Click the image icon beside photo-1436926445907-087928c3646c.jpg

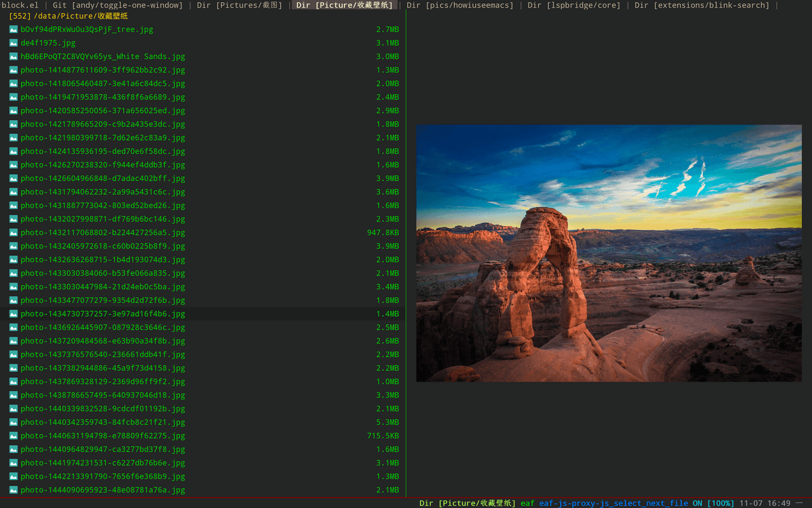pyautogui.click(x=13, y=328)
